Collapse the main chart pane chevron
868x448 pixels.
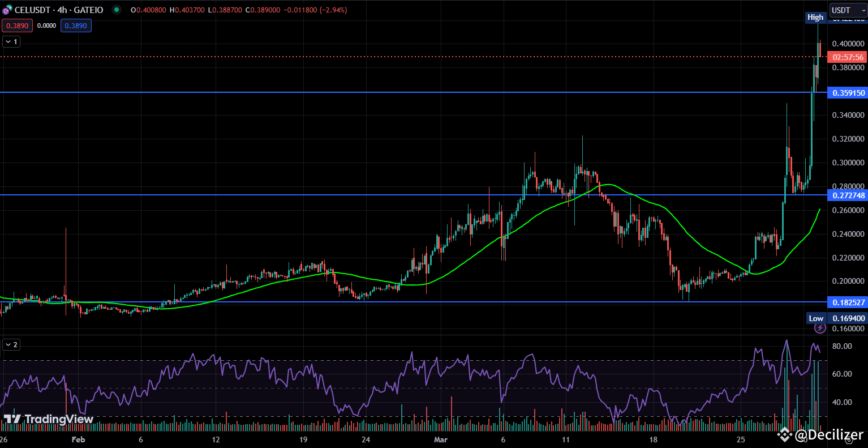pos(10,41)
